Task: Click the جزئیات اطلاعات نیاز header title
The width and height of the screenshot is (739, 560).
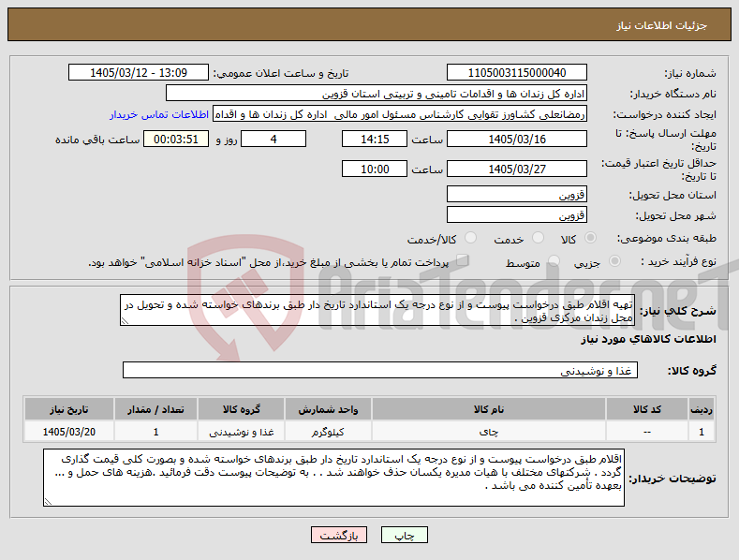Action: [x=661, y=25]
